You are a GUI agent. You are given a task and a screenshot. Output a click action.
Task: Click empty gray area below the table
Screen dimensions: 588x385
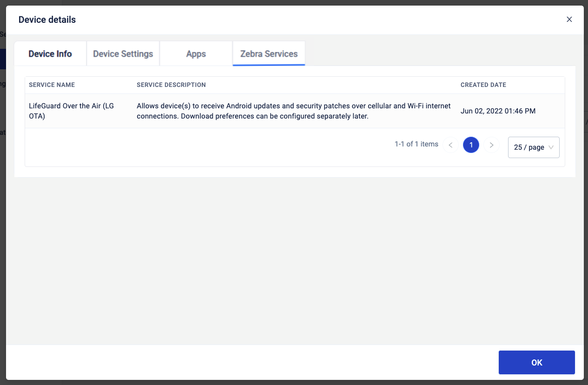295,260
